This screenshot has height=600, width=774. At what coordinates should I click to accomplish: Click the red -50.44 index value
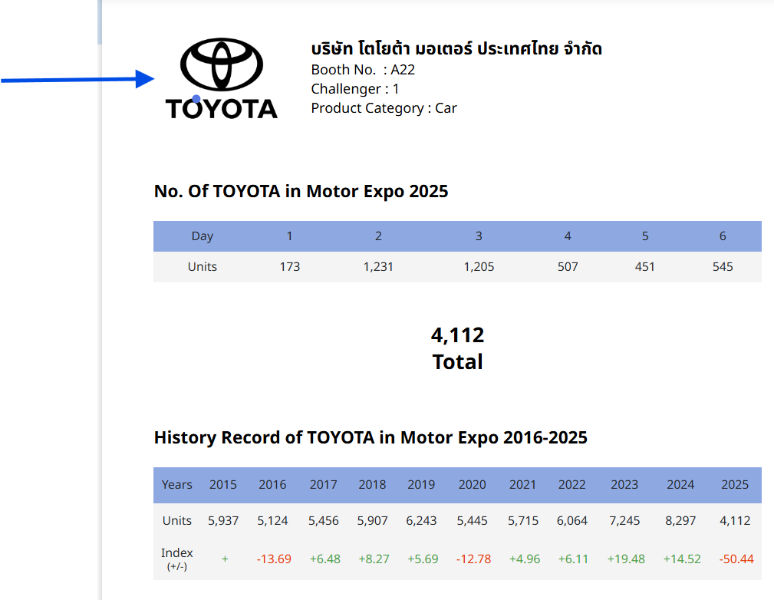(x=736, y=558)
